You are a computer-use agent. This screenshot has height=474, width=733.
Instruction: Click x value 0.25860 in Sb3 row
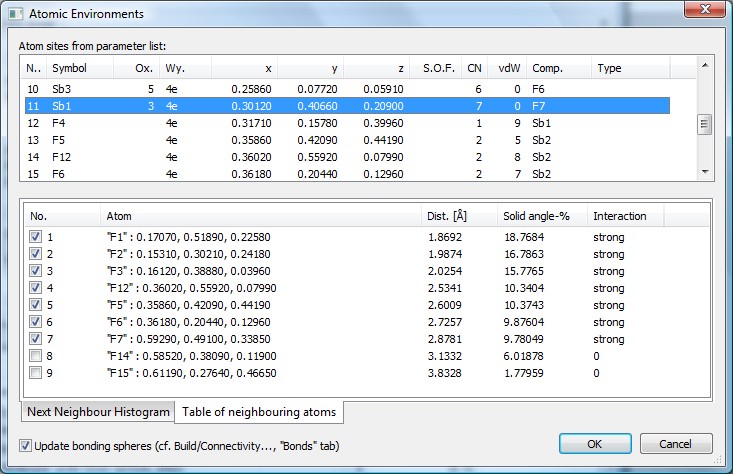coord(251,89)
